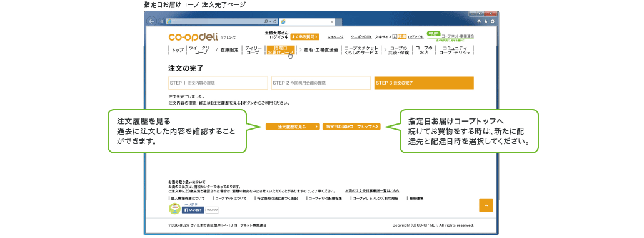Click the browser back arrow button

pos(152,21)
